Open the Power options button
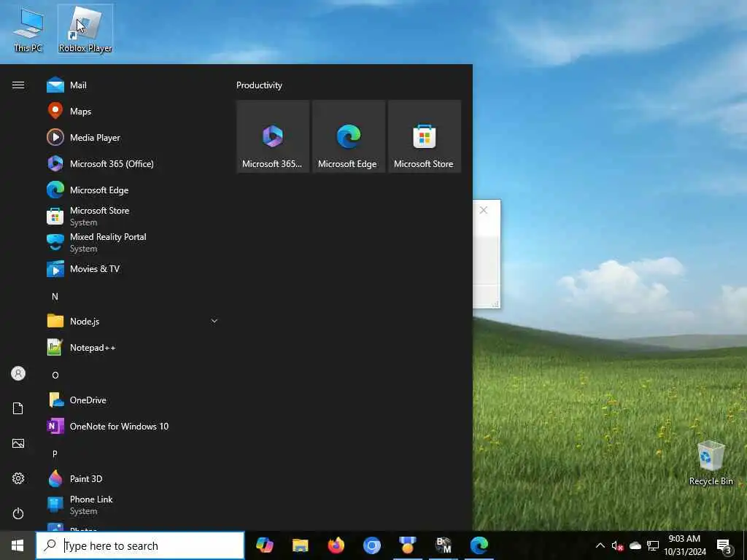This screenshot has height=560, width=747. pyautogui.click(x=18, y=513)
